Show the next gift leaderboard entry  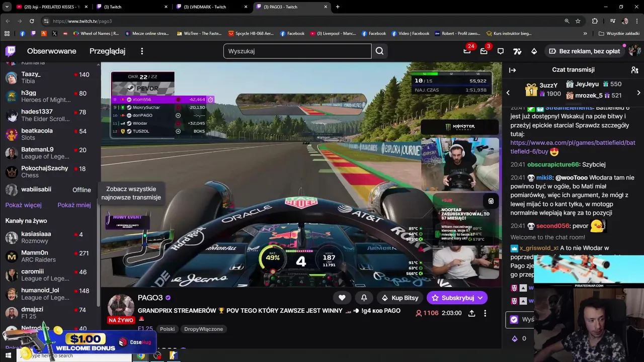coord(638,93)
